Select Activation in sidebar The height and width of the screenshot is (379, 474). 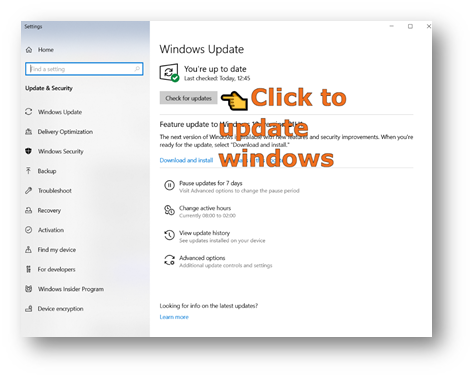(x=51, y=230)
